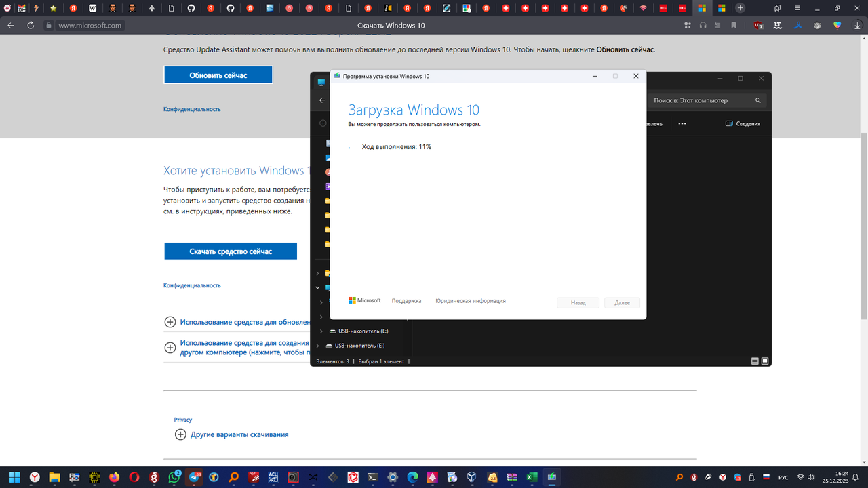
Task: Click the search magnifier in Explorer
Action: 758,100
